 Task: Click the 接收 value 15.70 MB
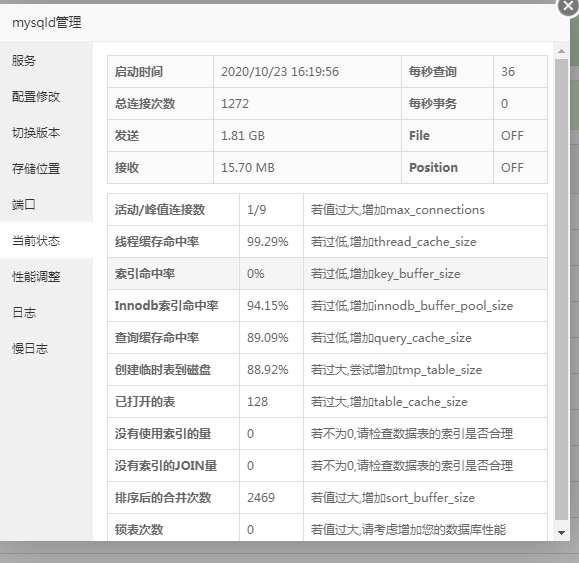pyautogui.click(x=247, y=168)
